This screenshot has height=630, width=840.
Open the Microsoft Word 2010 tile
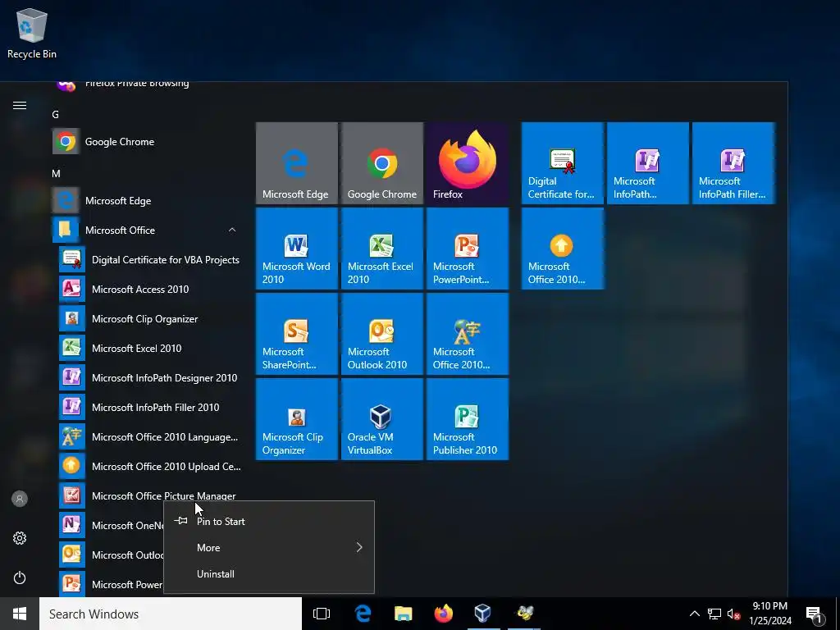pos(297,249)
